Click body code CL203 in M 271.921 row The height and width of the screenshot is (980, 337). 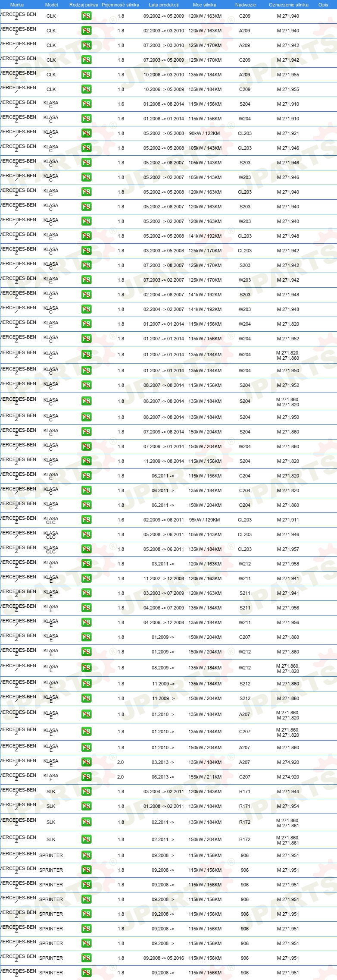click(x=245, y=133)
